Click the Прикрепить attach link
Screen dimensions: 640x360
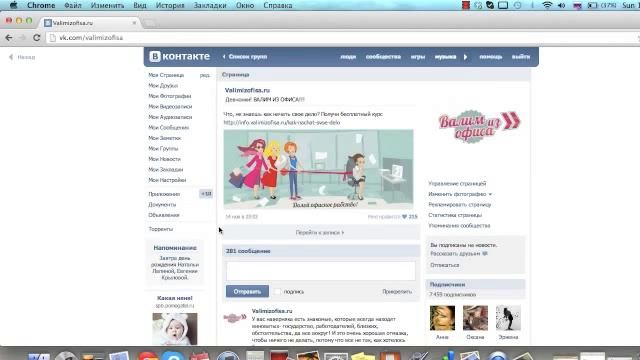[x=397, y=291]
